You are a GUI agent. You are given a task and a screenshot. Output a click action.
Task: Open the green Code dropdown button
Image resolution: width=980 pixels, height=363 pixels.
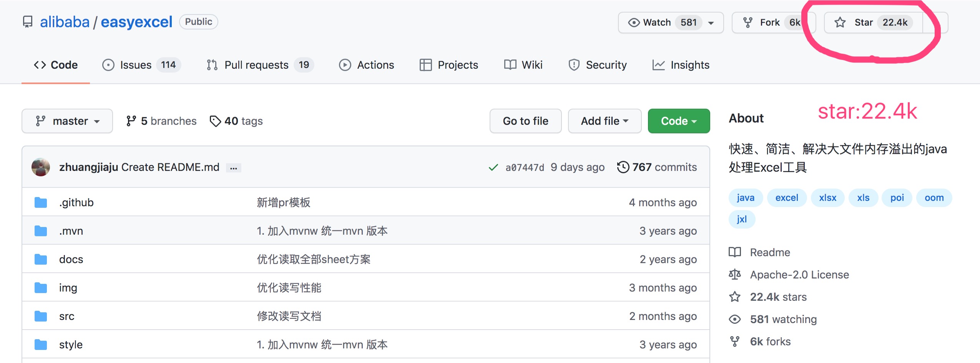(678, 121)
